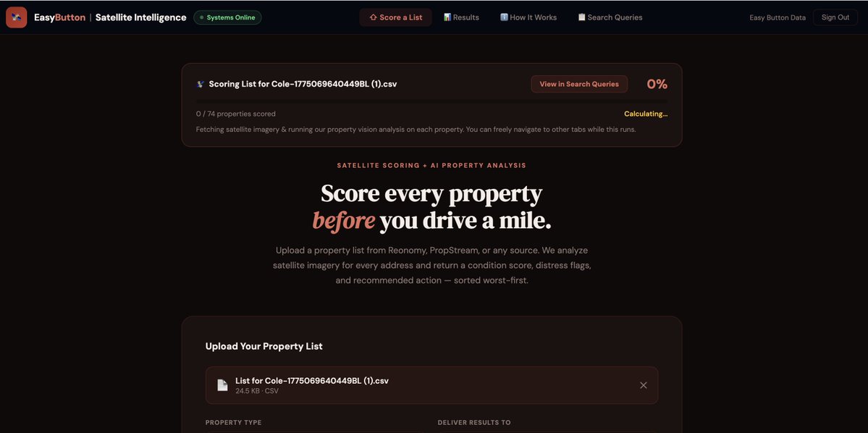Switch to the Results tab
The height and width of the screenshot is (433, 868).
pos(461,17)
